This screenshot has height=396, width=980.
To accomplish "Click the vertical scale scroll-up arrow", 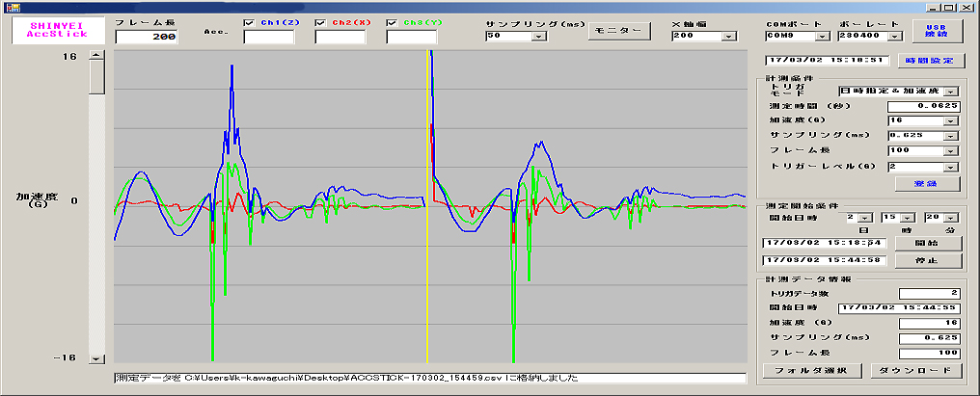I will click(95, 56).
